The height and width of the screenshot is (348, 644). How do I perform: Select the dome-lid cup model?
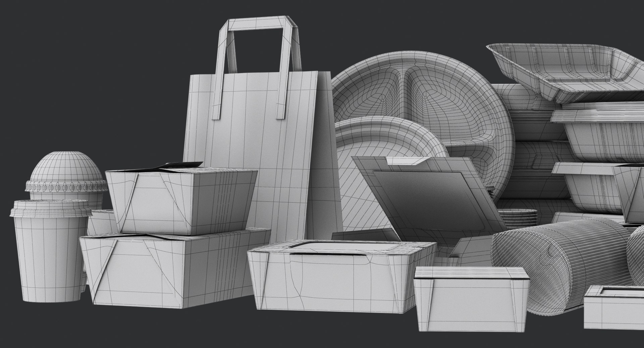(67, 180)
